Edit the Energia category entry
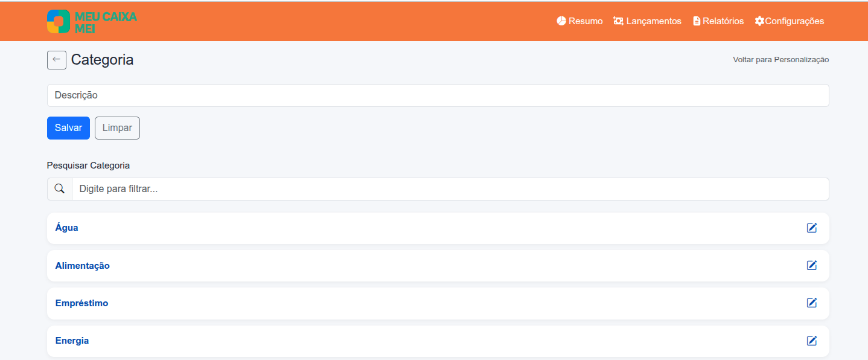868x360 pixels. pos(812,341)
